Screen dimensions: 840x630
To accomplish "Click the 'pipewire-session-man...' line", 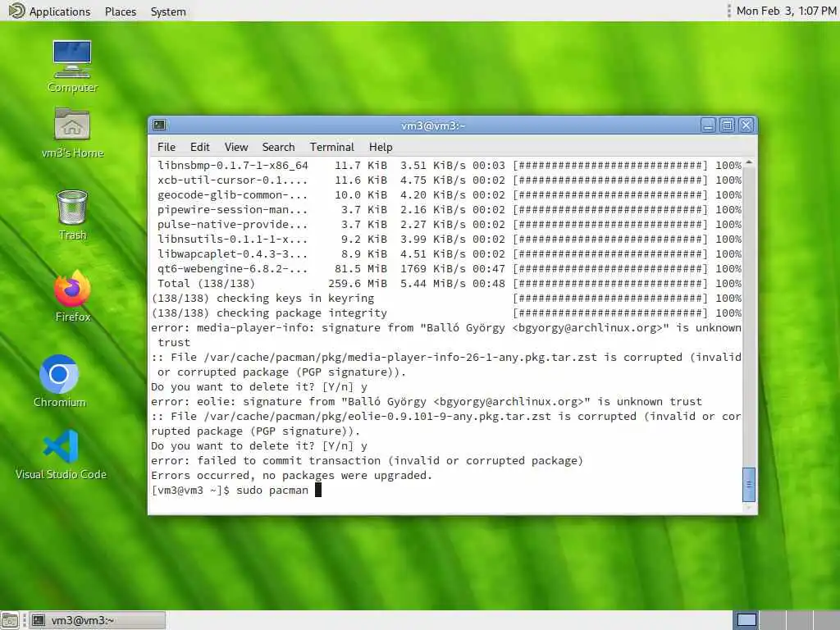I will click(449, 209).
